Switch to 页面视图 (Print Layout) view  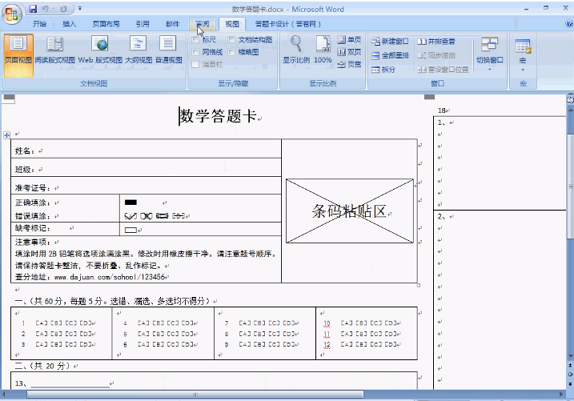click(18, 55)
